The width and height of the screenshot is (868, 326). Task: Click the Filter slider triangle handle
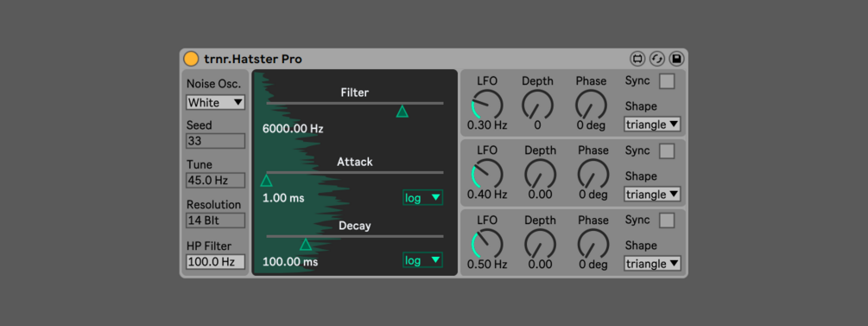[402, 112]
